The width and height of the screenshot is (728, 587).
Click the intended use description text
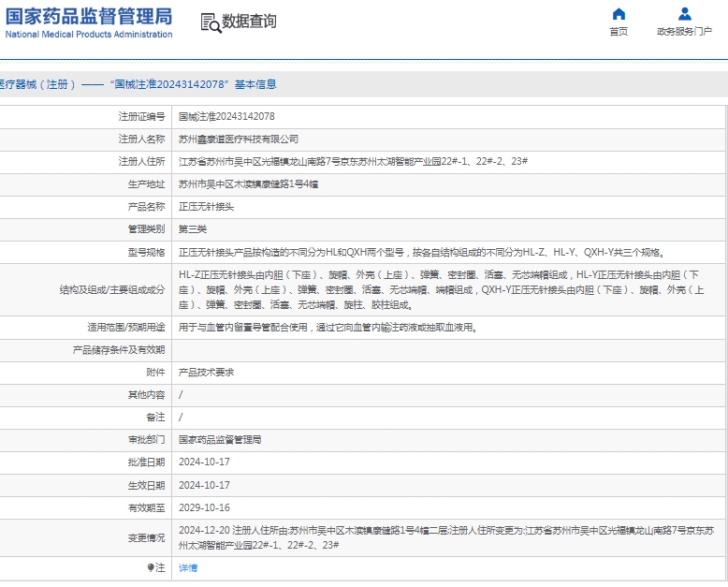click(x=328, y=328)
